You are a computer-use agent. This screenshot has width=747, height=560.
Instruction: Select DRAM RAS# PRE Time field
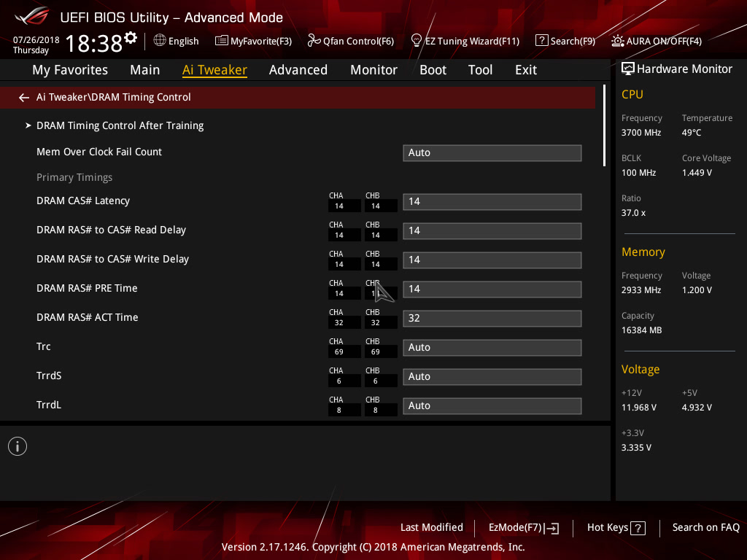pyautogui.click(x=492, y=289)
